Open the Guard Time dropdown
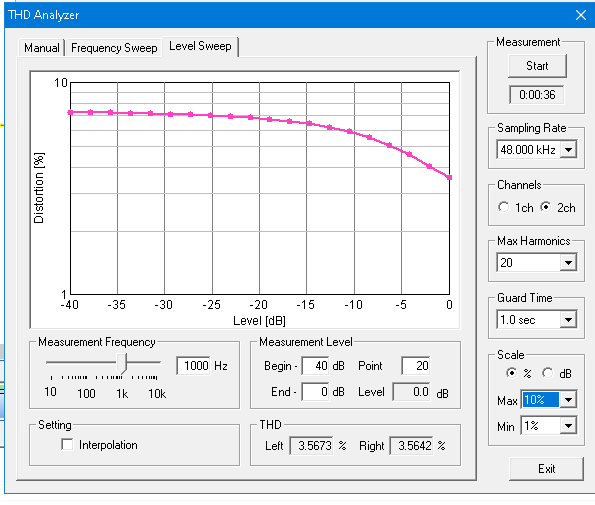 [568, 320]
